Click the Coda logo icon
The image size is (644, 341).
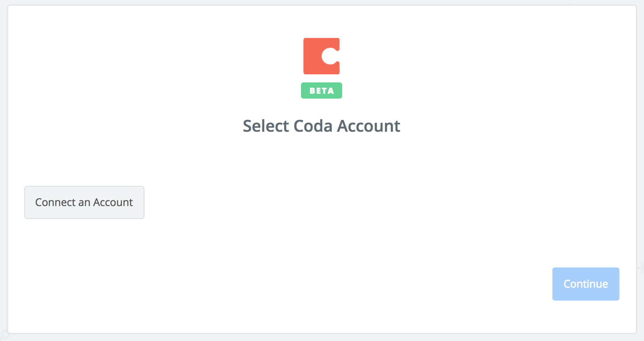pyautogui.click(x=322, y=56)
